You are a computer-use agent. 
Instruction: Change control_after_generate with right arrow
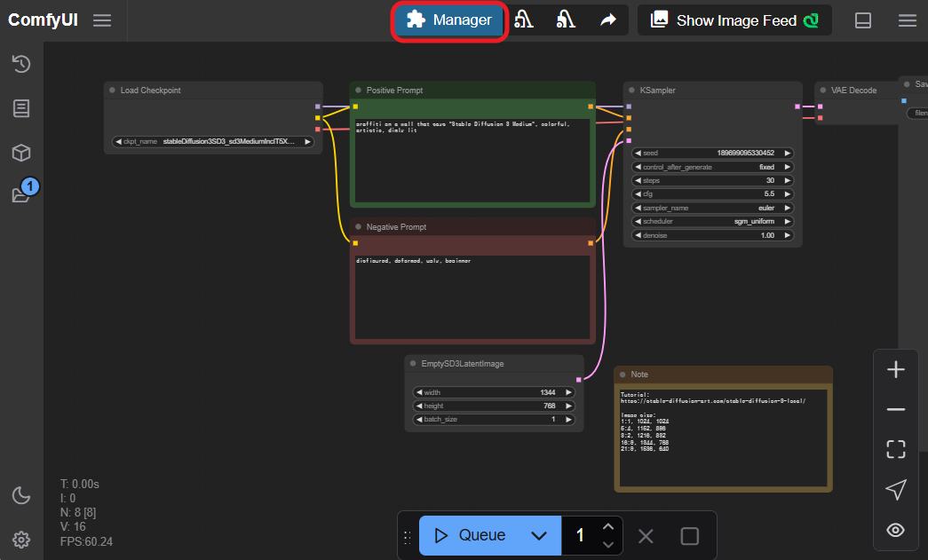point(788,167)
